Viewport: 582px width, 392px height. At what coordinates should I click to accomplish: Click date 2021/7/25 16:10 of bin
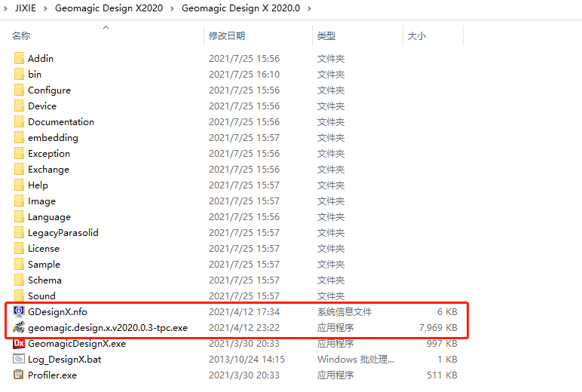[244, 74]
